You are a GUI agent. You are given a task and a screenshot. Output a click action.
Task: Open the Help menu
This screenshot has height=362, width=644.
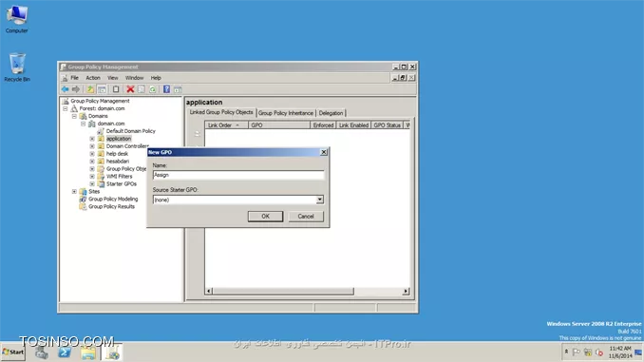click(156, 78)
